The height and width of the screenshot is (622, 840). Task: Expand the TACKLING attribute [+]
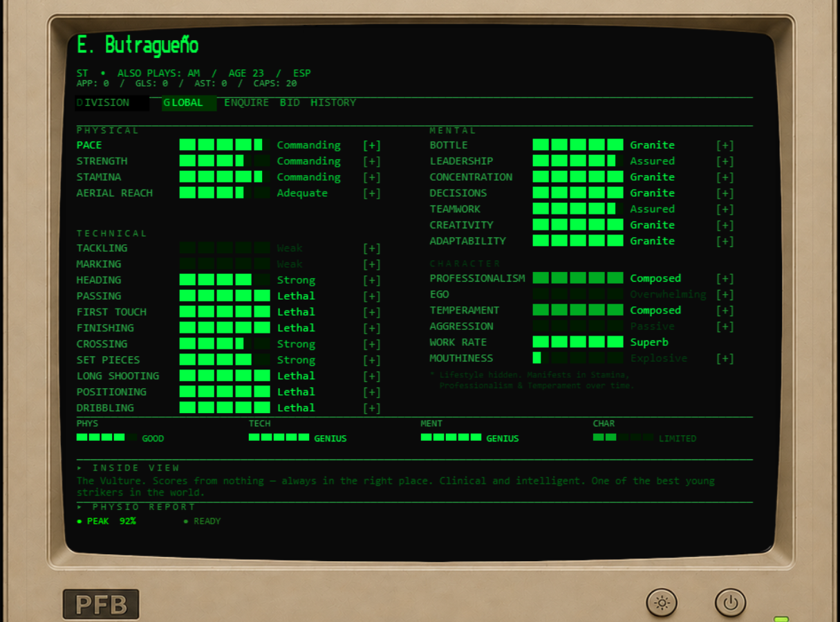[372, 248]
